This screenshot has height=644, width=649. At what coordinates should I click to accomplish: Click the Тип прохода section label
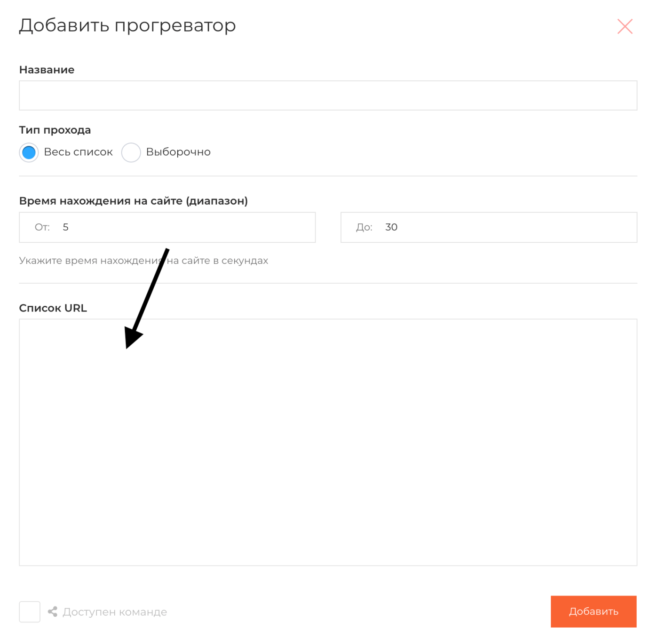55,130
